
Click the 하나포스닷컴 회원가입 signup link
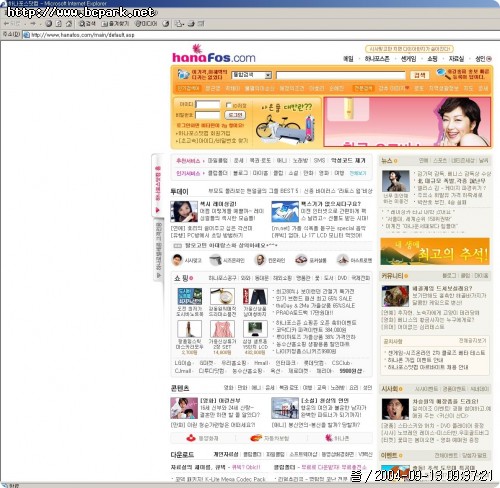pos(204,133)
